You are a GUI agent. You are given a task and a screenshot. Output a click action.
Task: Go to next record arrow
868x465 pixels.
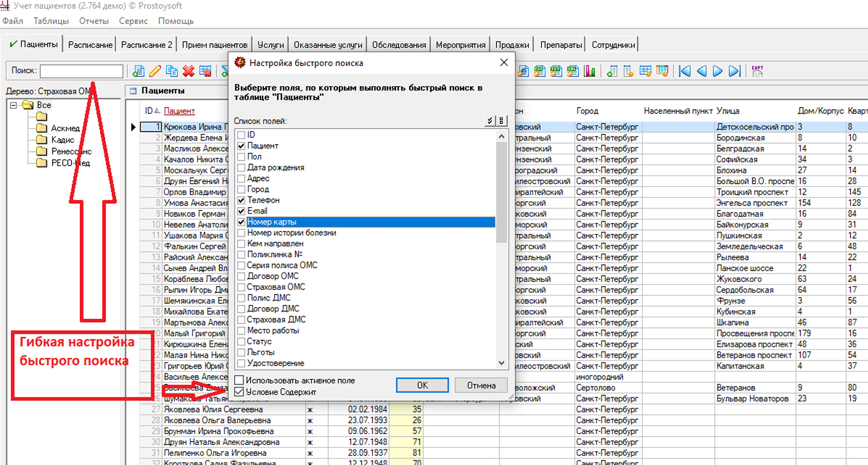click(718, 71)
